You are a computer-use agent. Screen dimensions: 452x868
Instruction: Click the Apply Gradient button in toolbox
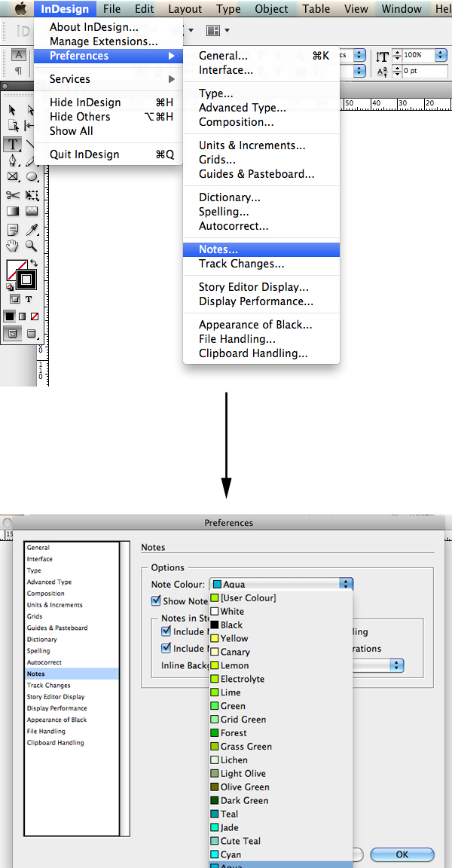[22, 316]
